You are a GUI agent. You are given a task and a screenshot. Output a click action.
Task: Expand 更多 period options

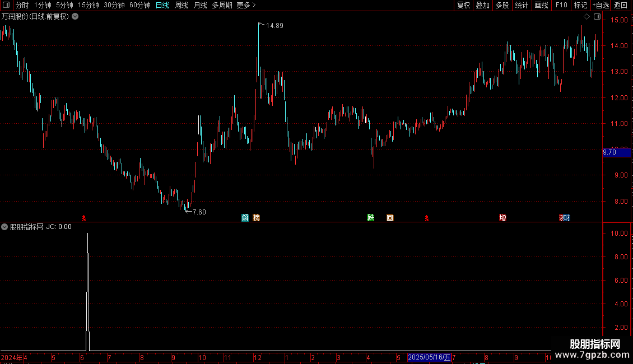[x=246, y=5]
